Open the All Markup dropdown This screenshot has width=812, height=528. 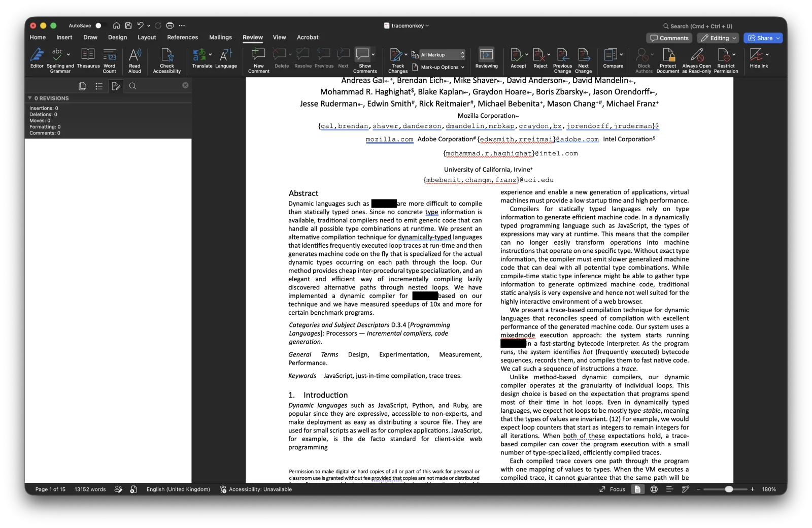click(x=442, y=54)
